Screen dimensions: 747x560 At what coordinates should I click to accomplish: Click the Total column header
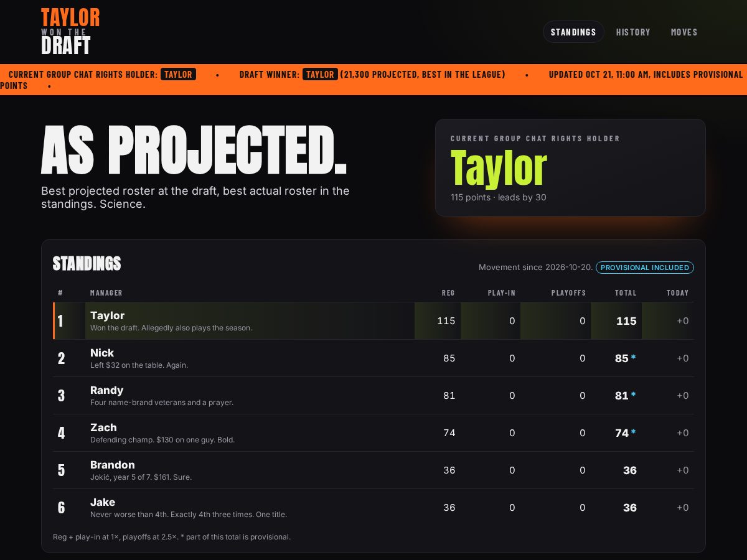point(626,292)
